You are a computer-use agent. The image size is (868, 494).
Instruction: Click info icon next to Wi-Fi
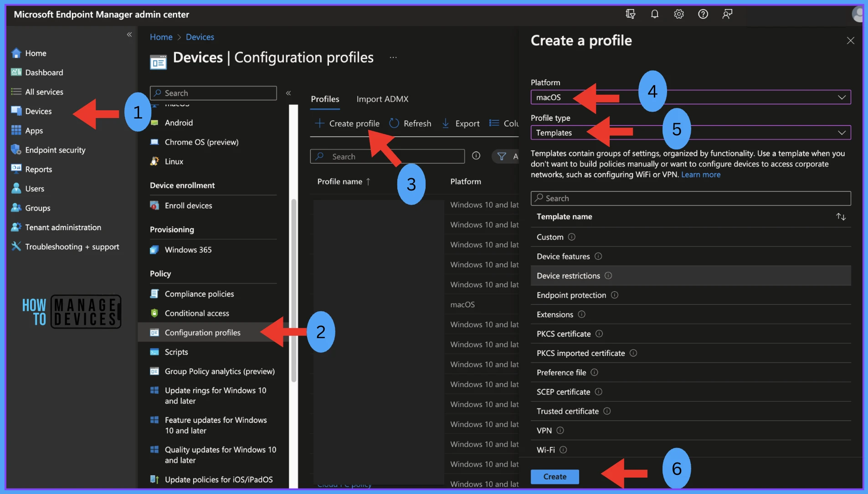(x=563, y=450)
